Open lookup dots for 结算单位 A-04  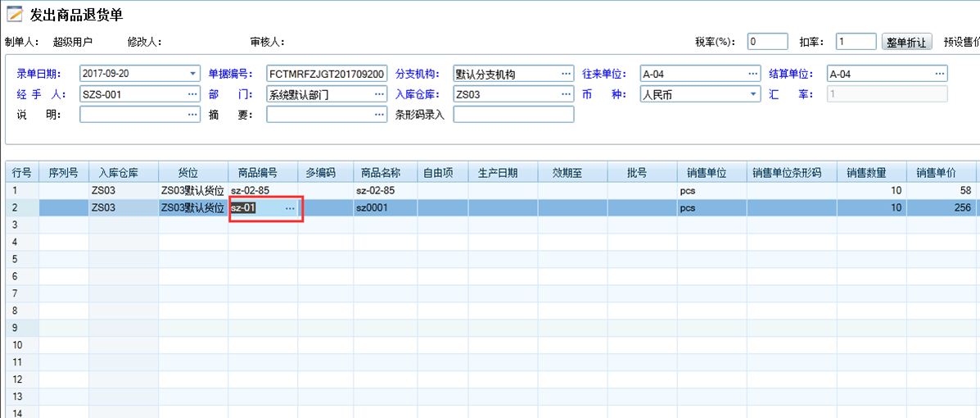click(x=939, y=74)
